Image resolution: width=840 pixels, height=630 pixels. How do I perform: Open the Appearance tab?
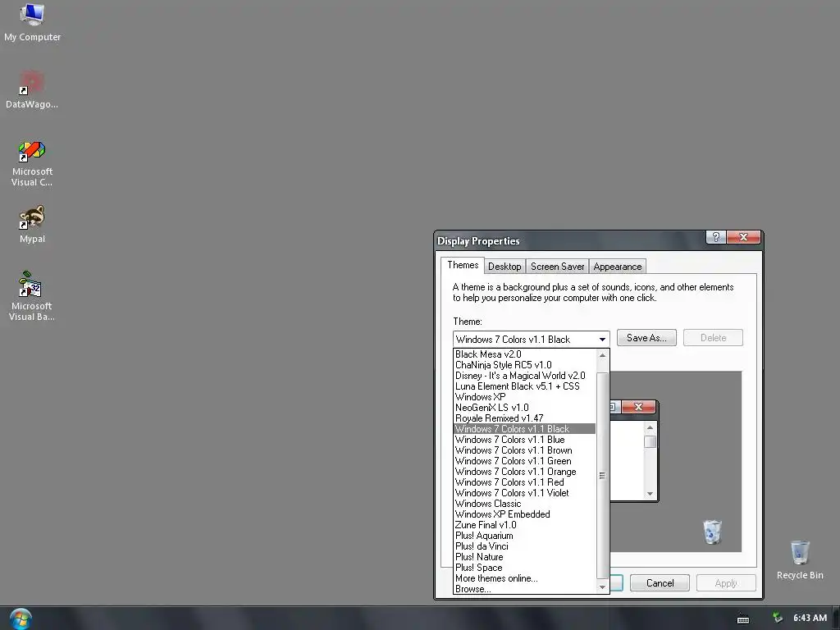click(x=617, y=267)
